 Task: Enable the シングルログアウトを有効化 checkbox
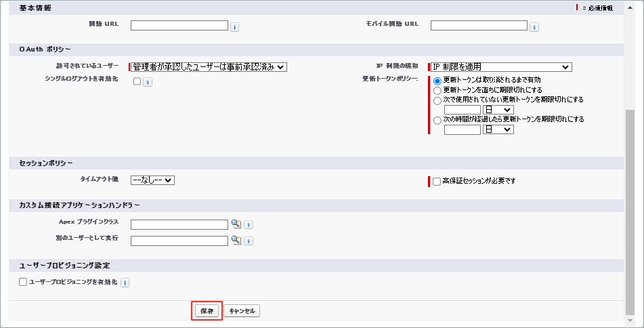137,81
